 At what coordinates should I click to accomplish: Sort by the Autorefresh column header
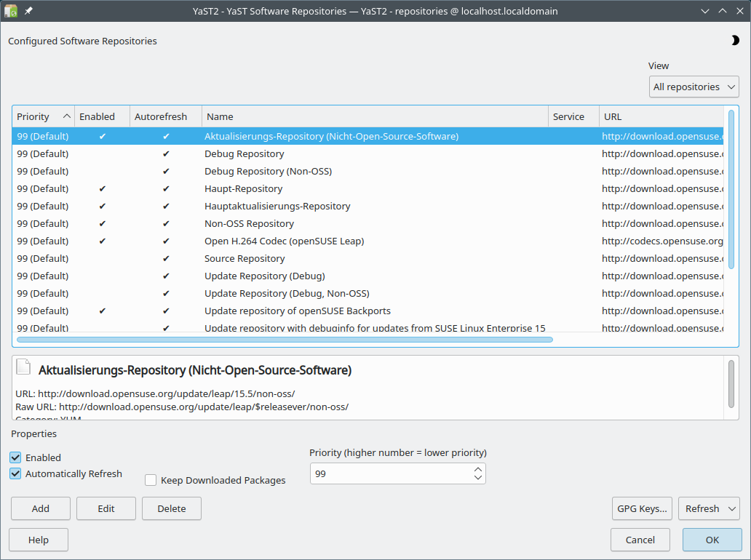(x=166, y=117)
